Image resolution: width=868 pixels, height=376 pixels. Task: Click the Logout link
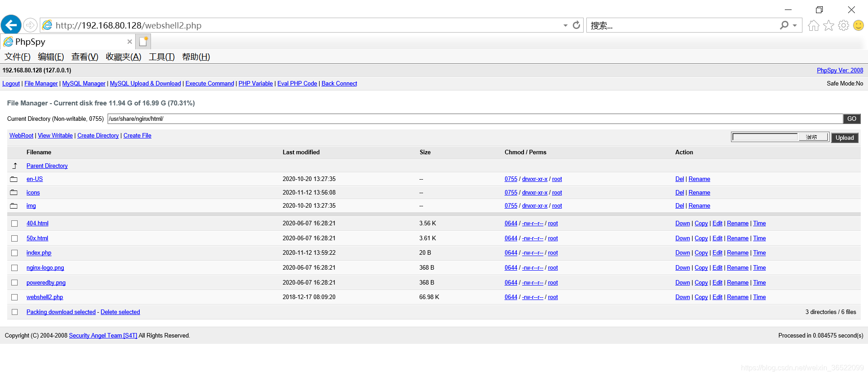click(11, 84)
